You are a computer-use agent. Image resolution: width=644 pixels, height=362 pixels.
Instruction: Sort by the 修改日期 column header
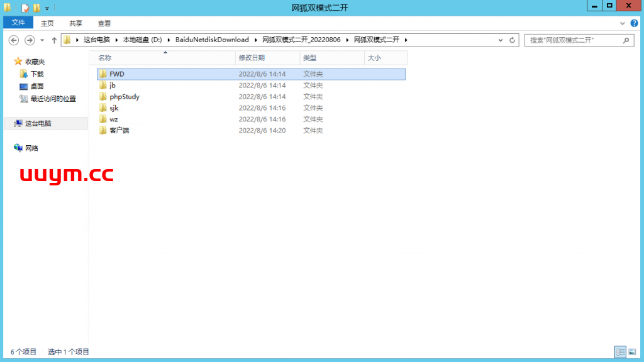click(252, 58)
